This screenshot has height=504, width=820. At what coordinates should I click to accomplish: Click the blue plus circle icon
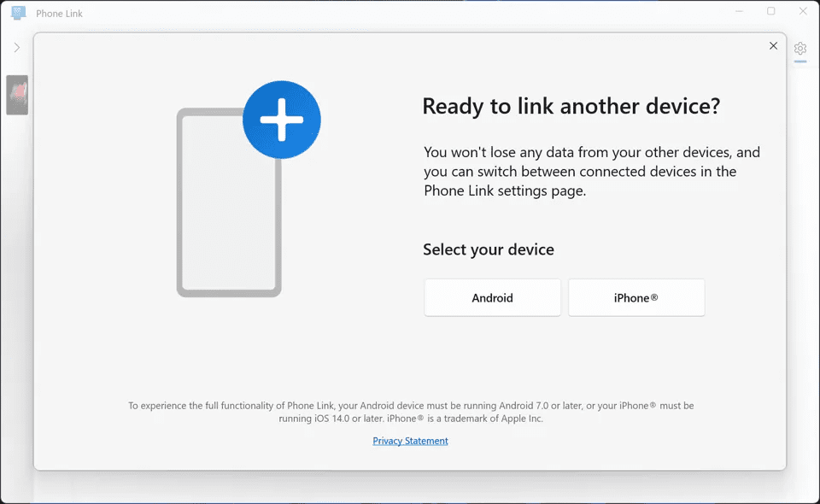click(282, 120)
